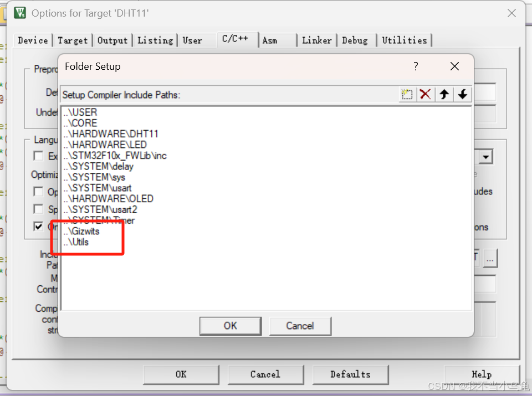Toggle the Sp... checkbox in C/C++ options

click(x=38, y=209)
